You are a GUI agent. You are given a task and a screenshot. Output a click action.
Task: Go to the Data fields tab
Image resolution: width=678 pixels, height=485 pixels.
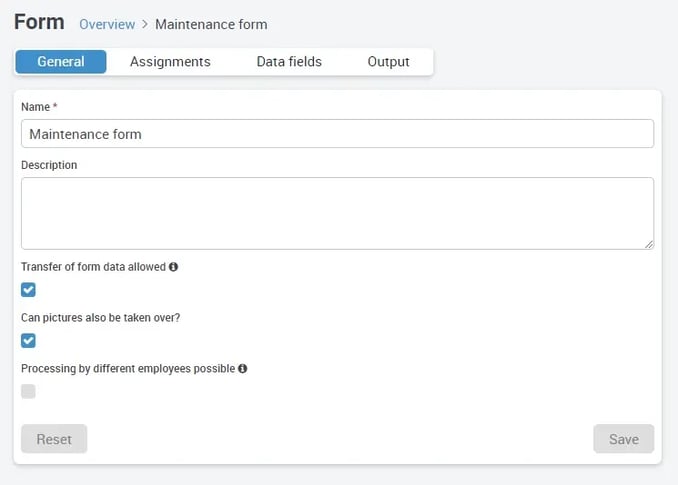coord(289,62)
